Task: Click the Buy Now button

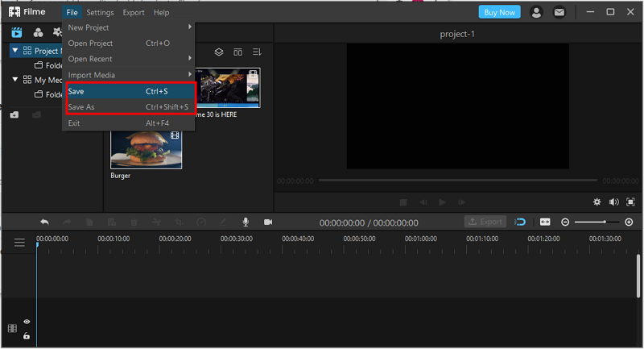Action: [499, 12]
